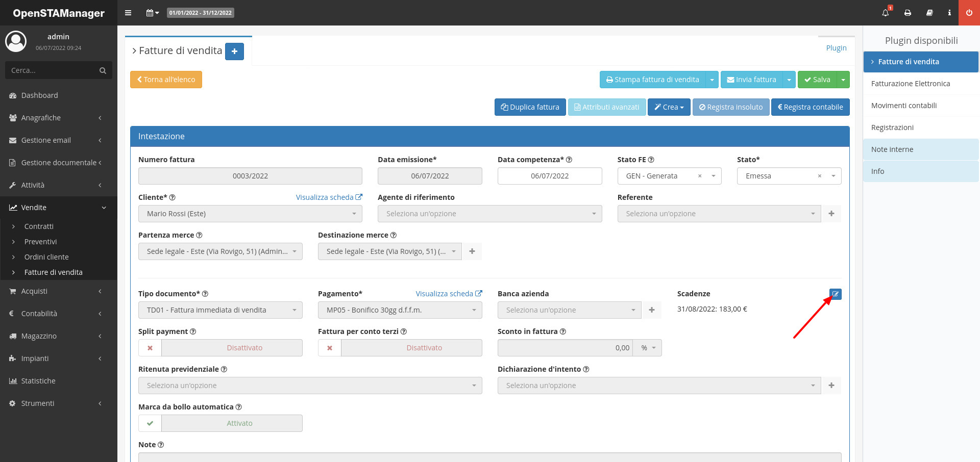Viewport: 980px width, 462px height.
Task: Open the Pagamento dropdown
Action: (400, 310)
